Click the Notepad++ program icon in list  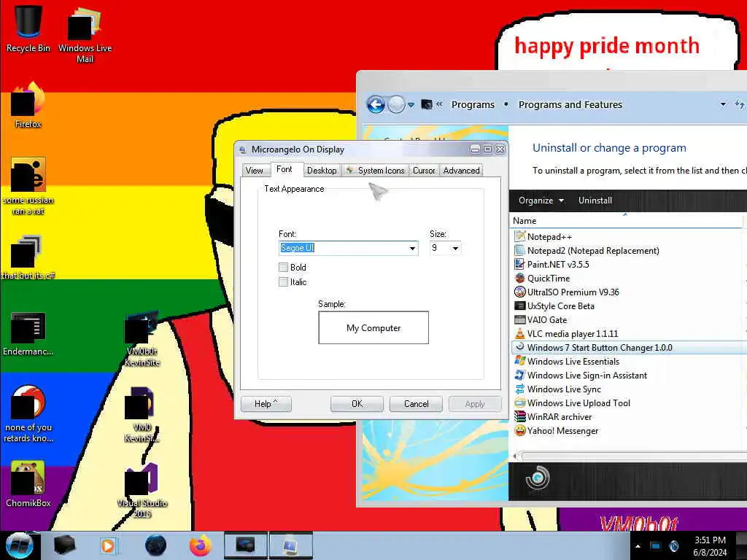coord(519,236)
